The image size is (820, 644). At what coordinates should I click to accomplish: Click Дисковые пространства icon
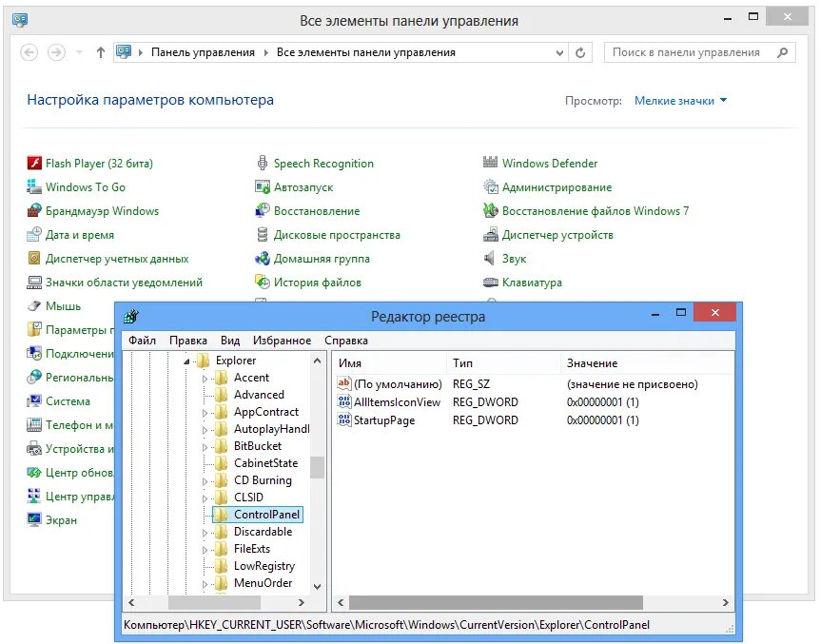coord(262,235)
